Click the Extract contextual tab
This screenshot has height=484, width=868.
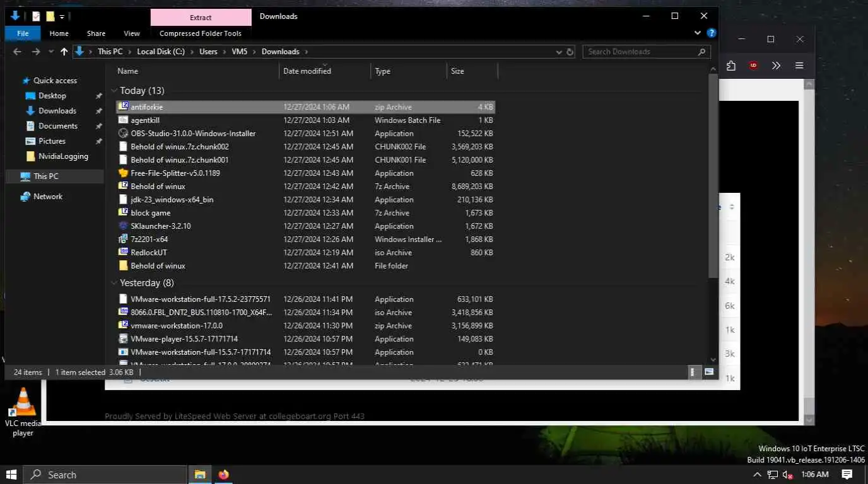point(201,18)
